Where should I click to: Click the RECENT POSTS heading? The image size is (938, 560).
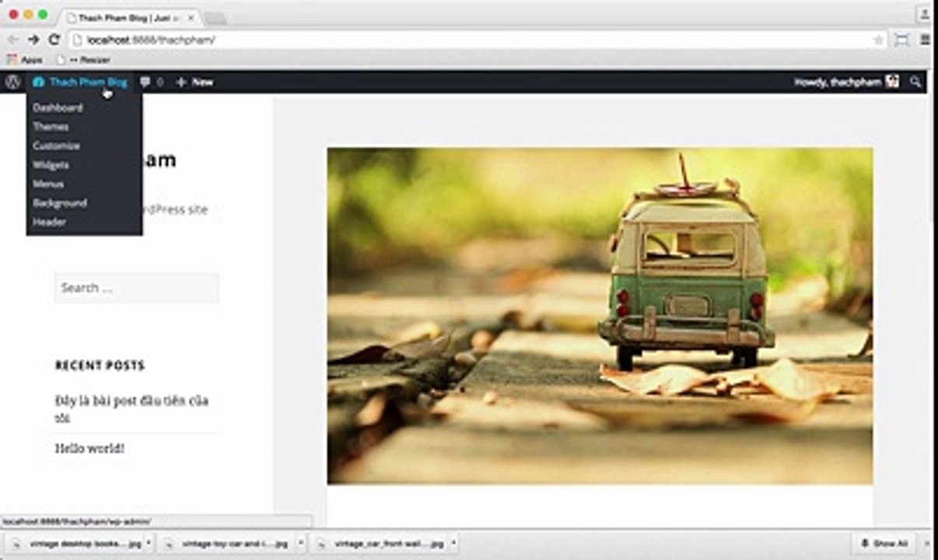100,365
